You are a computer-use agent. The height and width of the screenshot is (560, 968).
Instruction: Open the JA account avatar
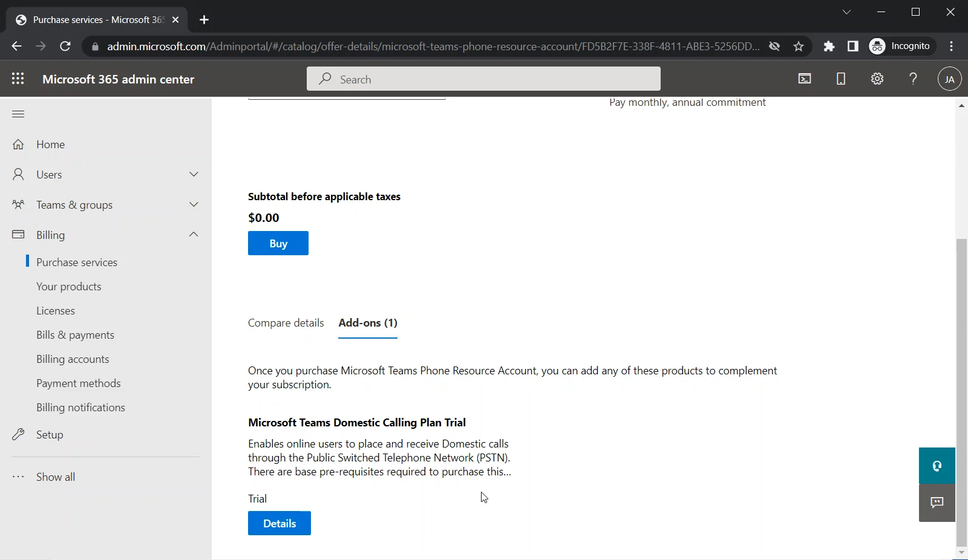[x=949, y=79]
